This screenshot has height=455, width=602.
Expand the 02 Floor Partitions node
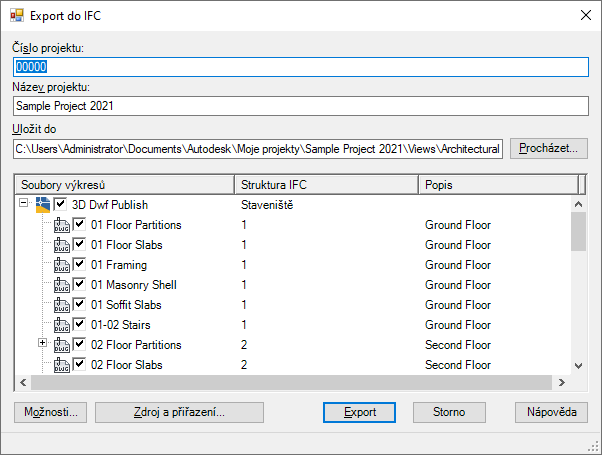pyautogui.click(x=42, y=345)
